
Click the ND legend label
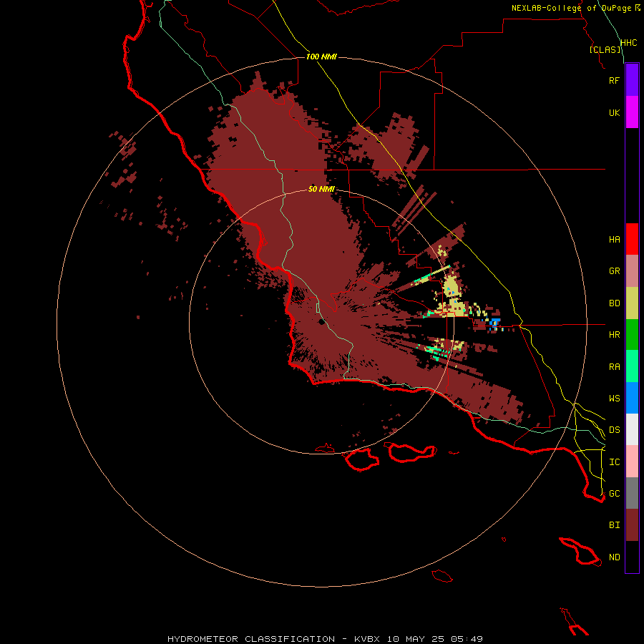pyautogui.click(x=614, y=557)
